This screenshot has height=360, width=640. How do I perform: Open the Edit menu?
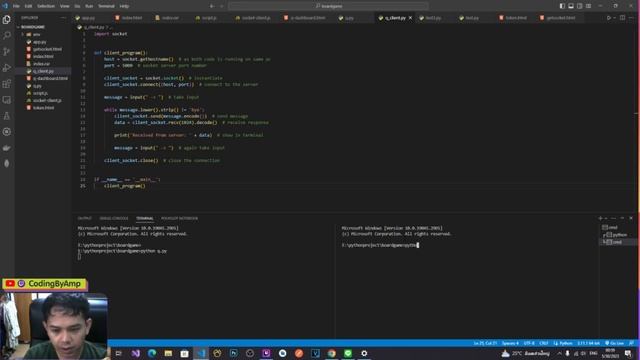tap(28, 6)
